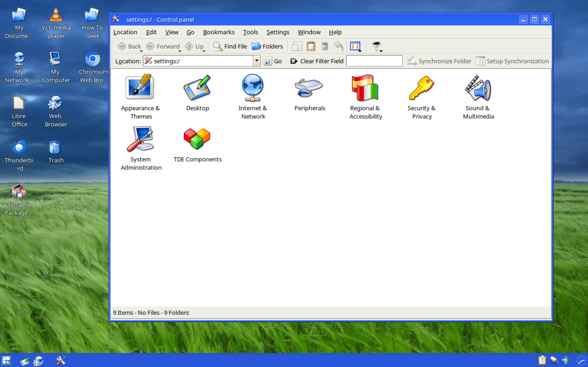Select the My Network desktop icon
The image size is (588, 367).
click(19, 67)
